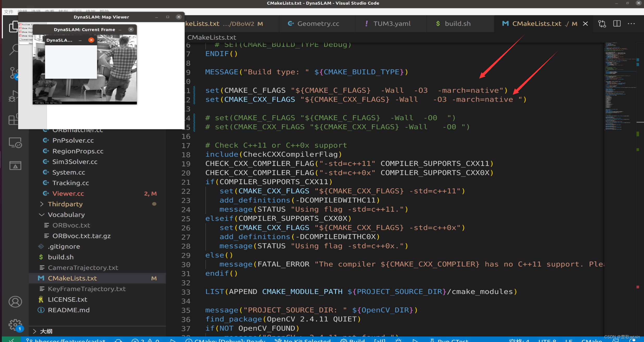Image resolution: width=644 pixels, height=342 pixels.
Task: Switch to the TUM3.yaml tab
Action: [392, 24]
